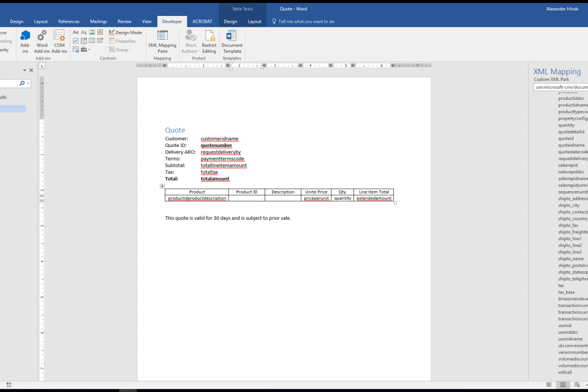Open Document Template settings

[232, 40]
